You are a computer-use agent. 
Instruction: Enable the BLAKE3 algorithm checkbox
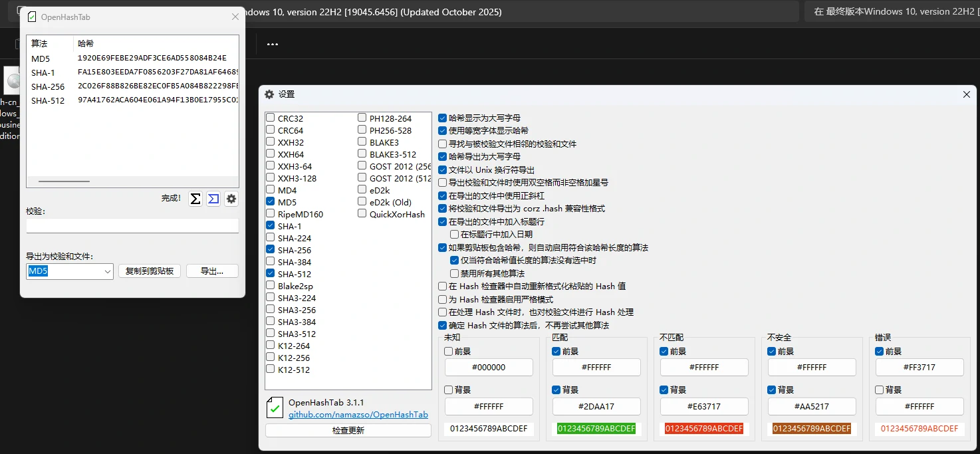click(362, 142)
